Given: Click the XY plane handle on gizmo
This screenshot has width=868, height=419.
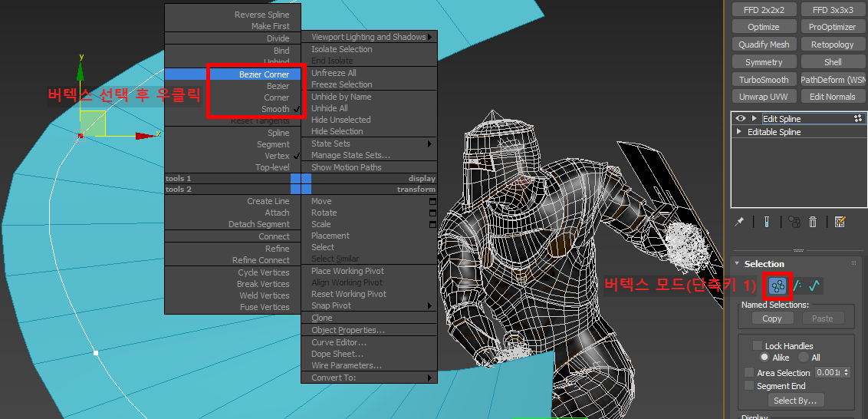Looking at the screenshot, I should tap(94, 124).
